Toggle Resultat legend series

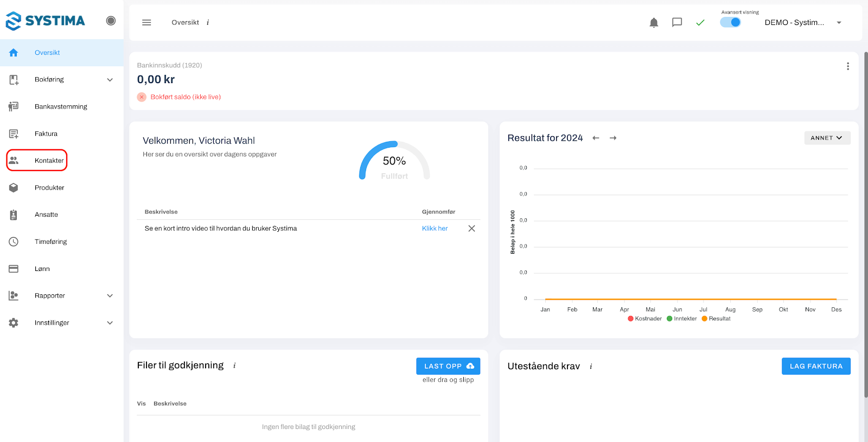click(716, 319)
